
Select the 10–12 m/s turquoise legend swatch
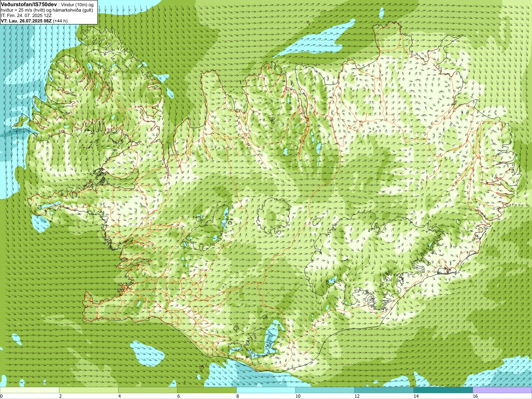tap(325, 390)
